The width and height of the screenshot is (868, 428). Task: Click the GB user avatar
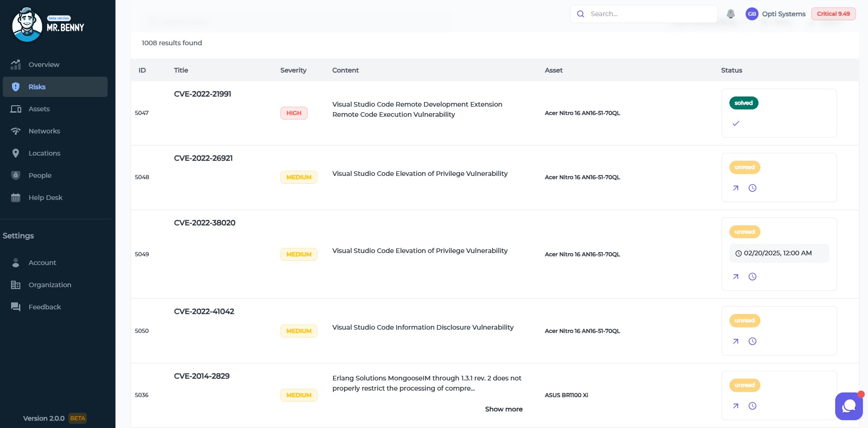tap(752, 14)
